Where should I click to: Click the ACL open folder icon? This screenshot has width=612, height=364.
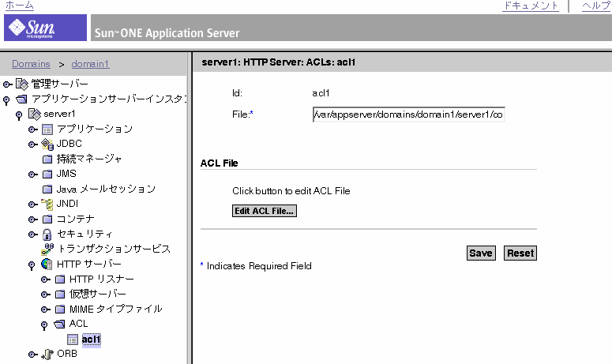(x=59, y=324)
